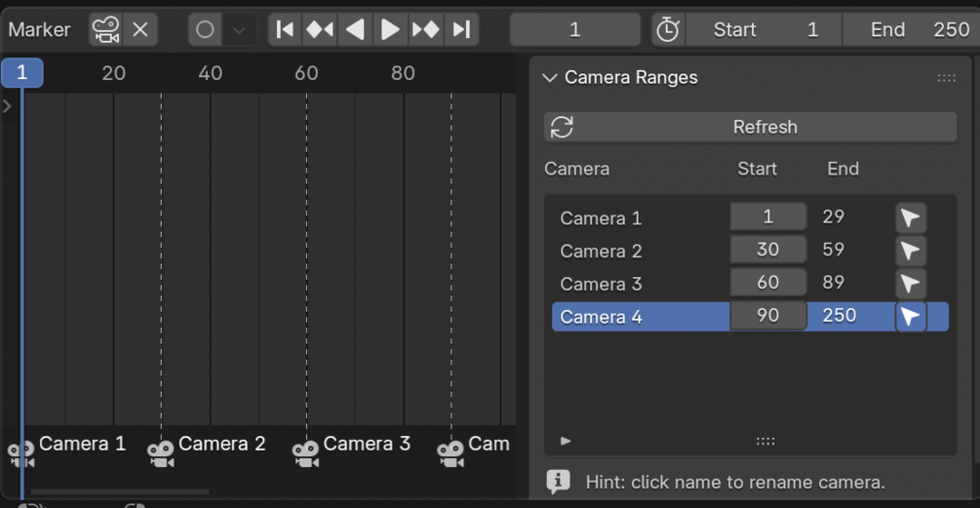The height and width of the screenshot is (508, 980).
Task: Toggle the auto keying record button
Action: click(x=205, y=29)
